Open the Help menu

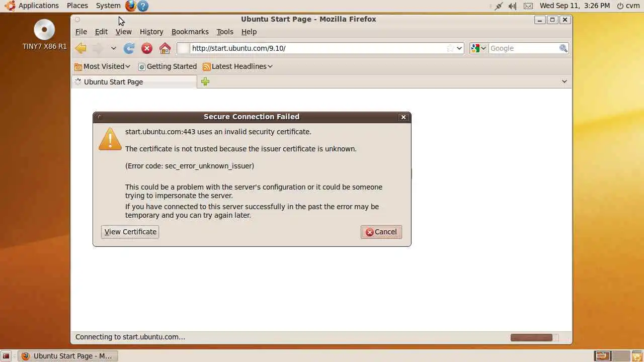click(x=249, y=32)
